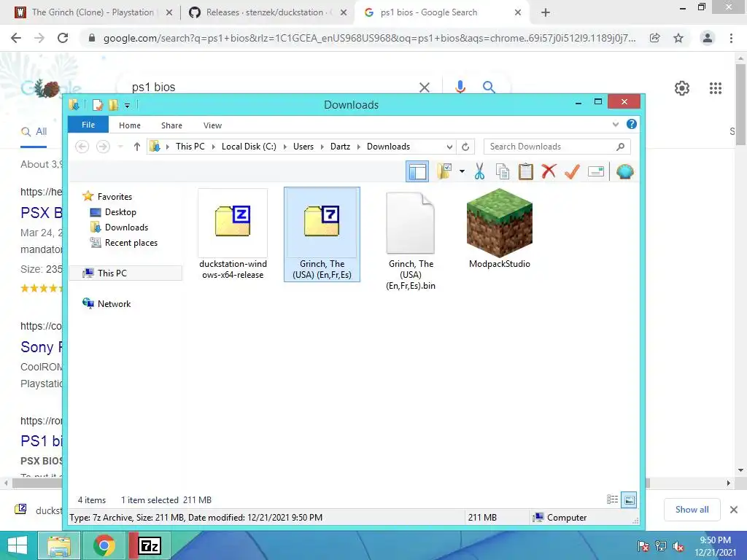Select Recent places in navigation pane
747x560 pixels.
click(x=131, y=242)
